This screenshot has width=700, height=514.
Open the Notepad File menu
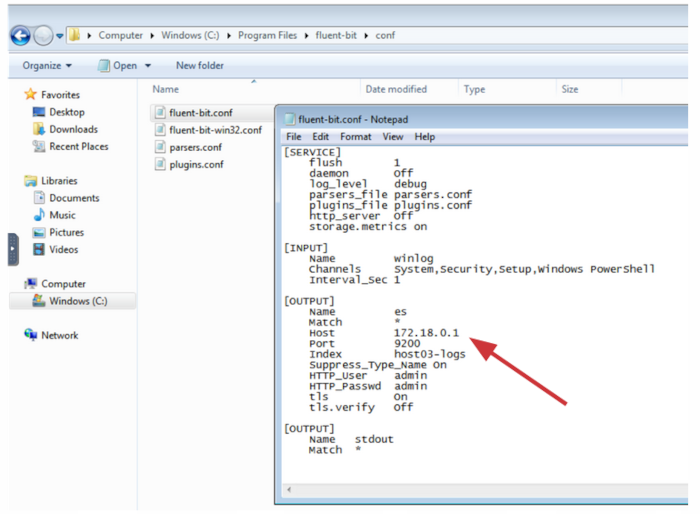point(294,137)
